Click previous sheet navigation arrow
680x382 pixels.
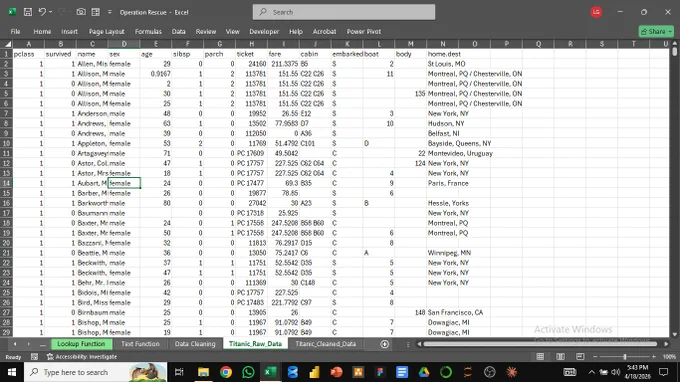click(x=15, y=344)
